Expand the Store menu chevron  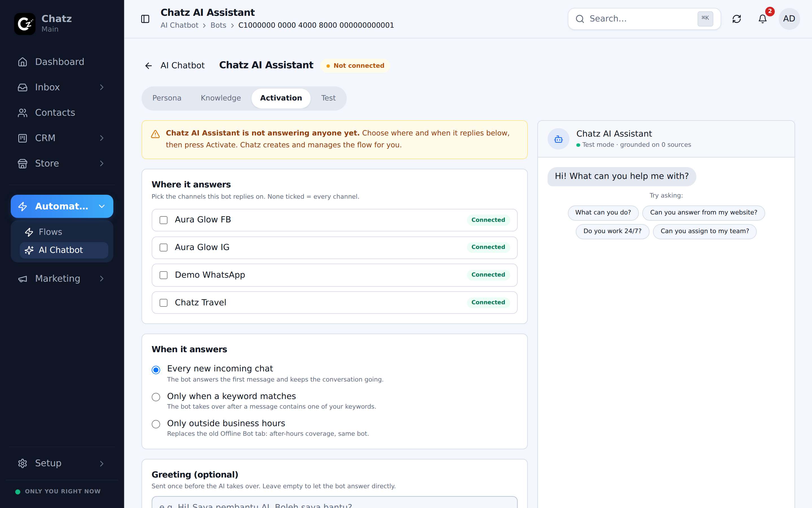tap(102, 164)
